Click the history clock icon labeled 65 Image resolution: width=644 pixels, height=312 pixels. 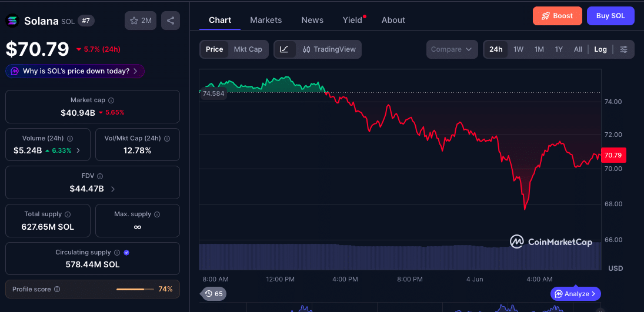point(209,294)
